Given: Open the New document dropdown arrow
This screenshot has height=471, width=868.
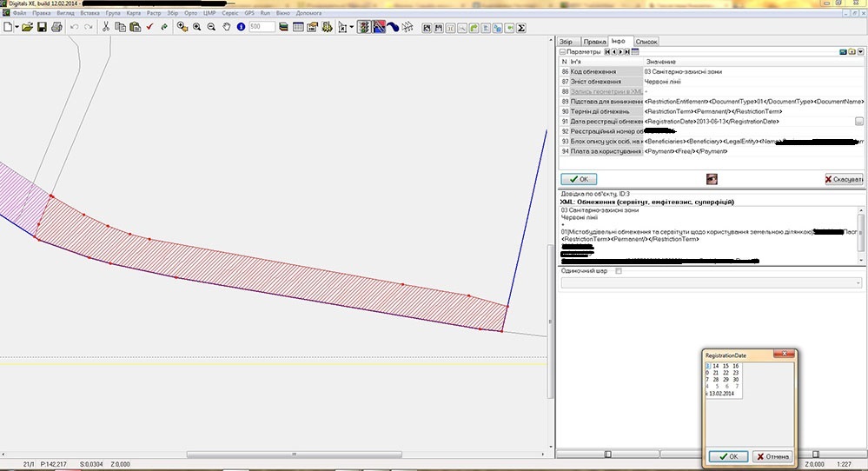Looking at the screenshot, I should click(17, 27).
